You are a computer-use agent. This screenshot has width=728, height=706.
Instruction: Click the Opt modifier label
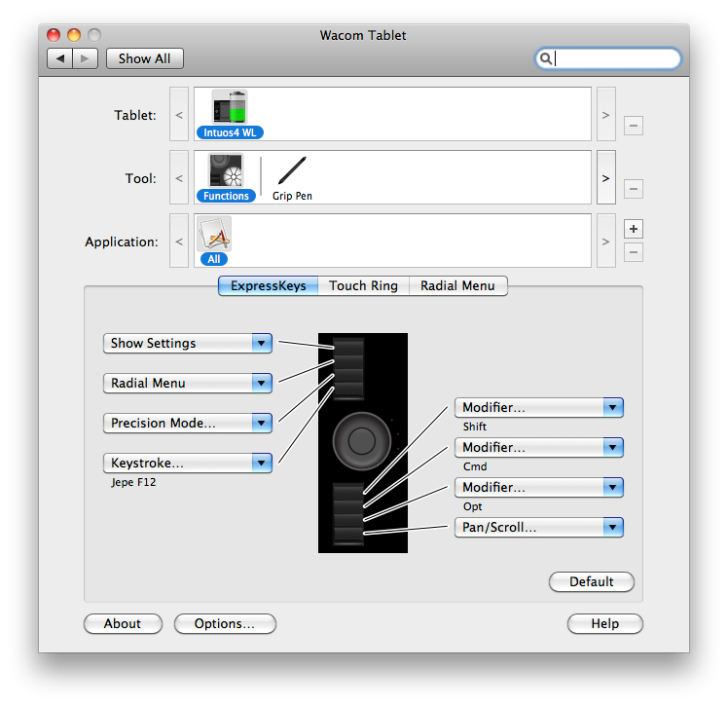point(473,506)
